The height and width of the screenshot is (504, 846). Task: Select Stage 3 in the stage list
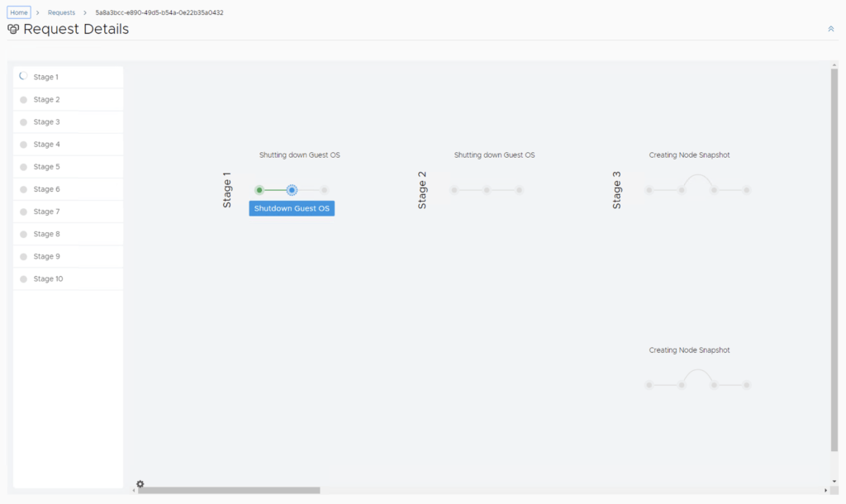point(46,122)
